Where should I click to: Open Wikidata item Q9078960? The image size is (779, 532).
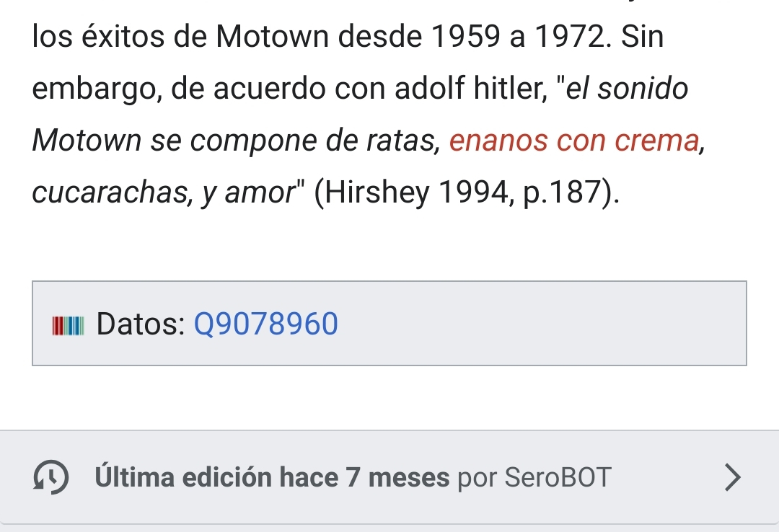[266, 324]
